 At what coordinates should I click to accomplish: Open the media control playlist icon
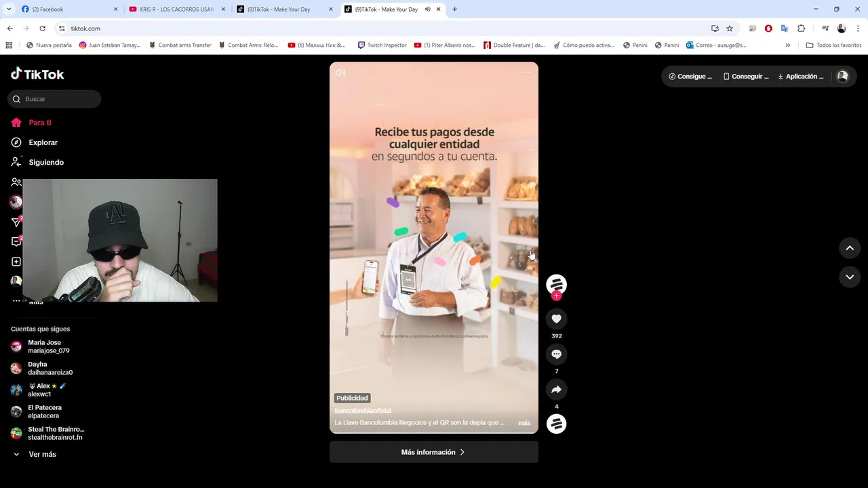[x=825, y=28]
